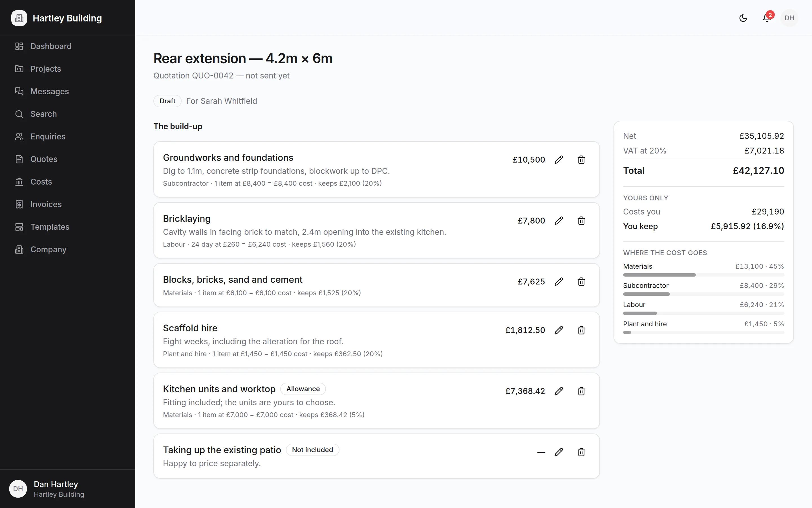Viewport: 812px width, 508px height.
Task: Edit the Scaffold hire line
Action: click(559, 330)
